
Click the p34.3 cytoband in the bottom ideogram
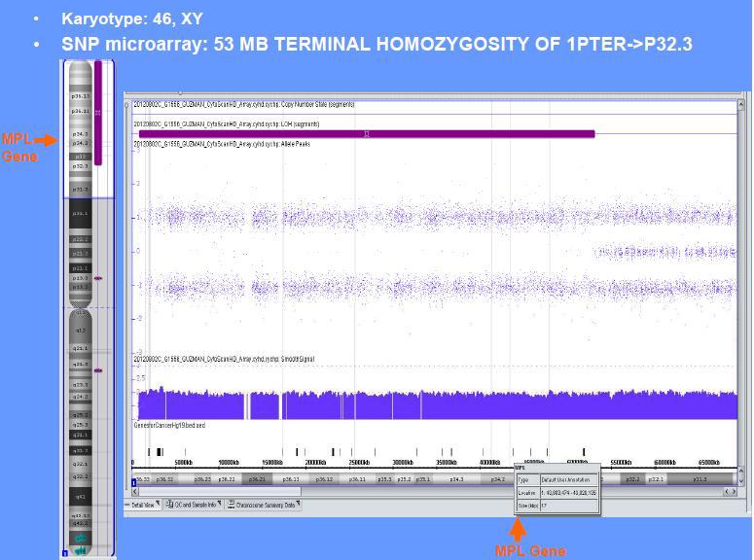pyautogui.click(x=456, y=479)
